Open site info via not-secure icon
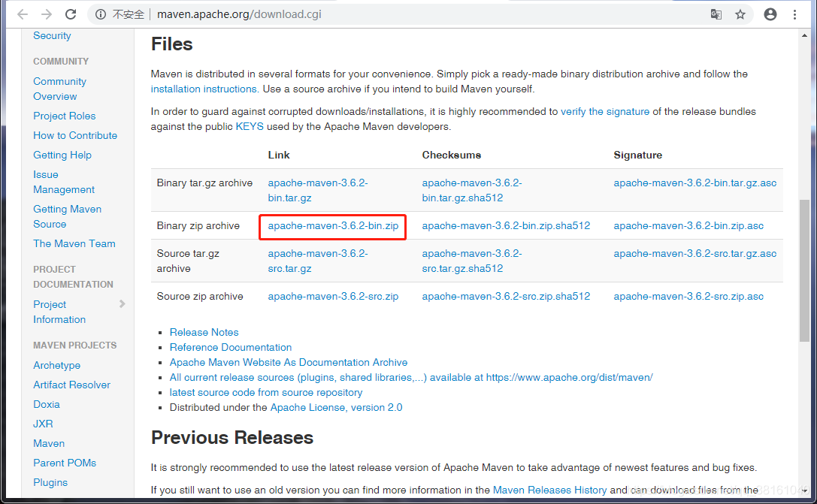The image size is (817, 504). pos(101,14)
